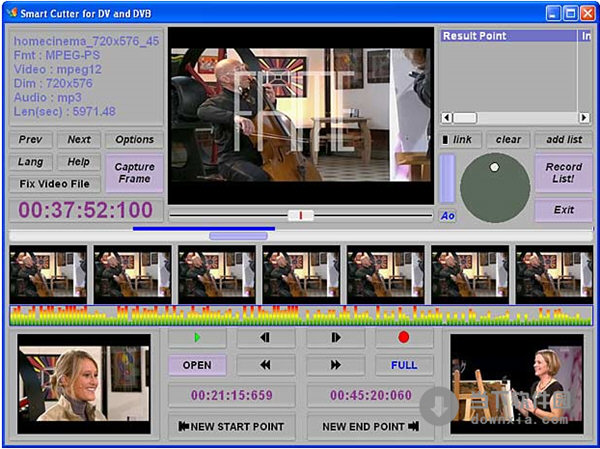Step forward one frame

[335, 338]
